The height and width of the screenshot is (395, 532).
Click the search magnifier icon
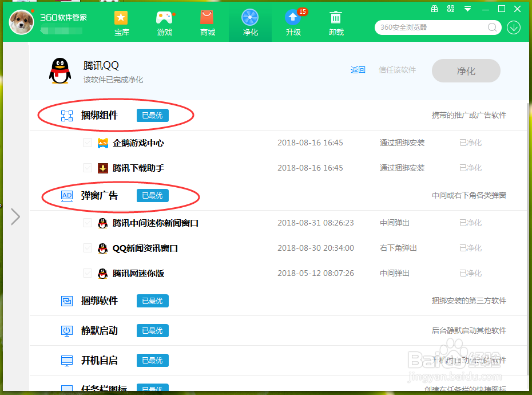coord(492,27)
